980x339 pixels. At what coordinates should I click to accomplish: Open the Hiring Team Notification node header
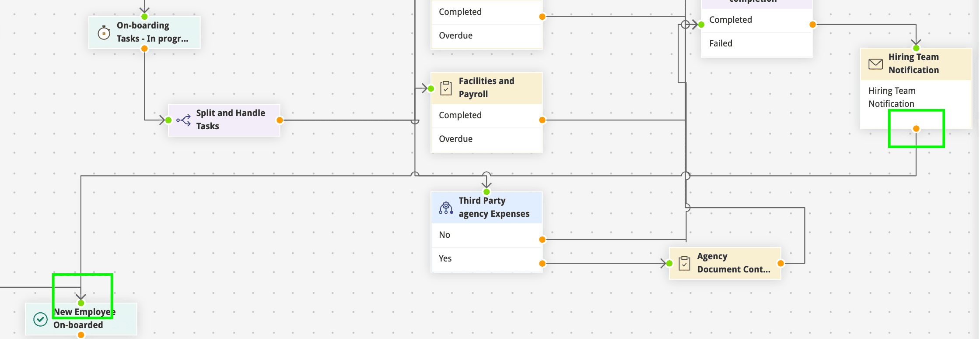pos(913,64)
